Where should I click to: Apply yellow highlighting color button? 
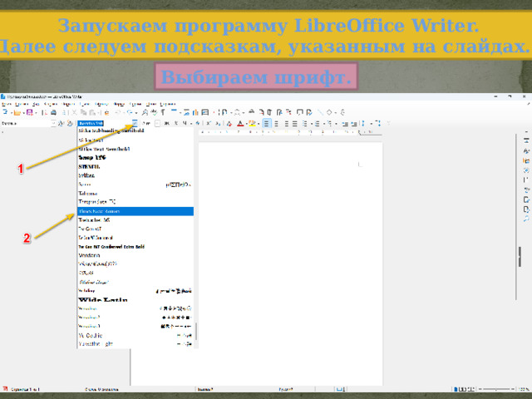[x=252, y=124]
